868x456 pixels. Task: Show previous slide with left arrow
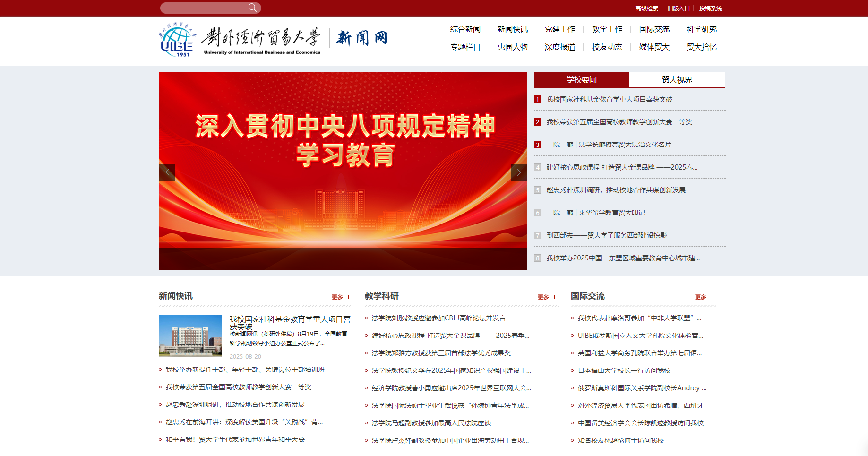click(x=167, y=172)
